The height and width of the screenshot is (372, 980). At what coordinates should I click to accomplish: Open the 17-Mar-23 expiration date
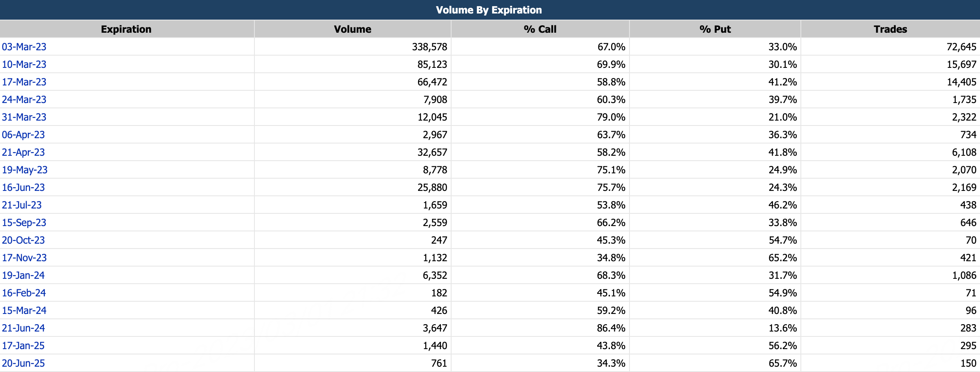(24, 82)
